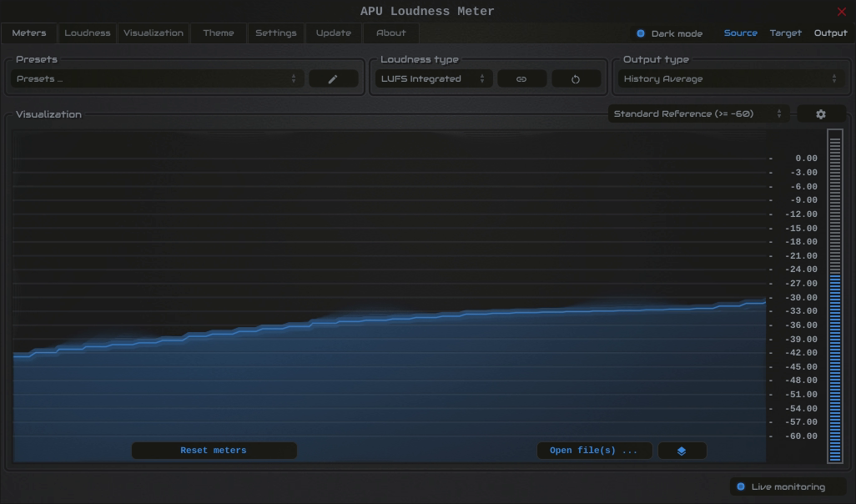
Task: Click the Open file(s) ... button
Action: pyautogui.click(x=594, y=451)
